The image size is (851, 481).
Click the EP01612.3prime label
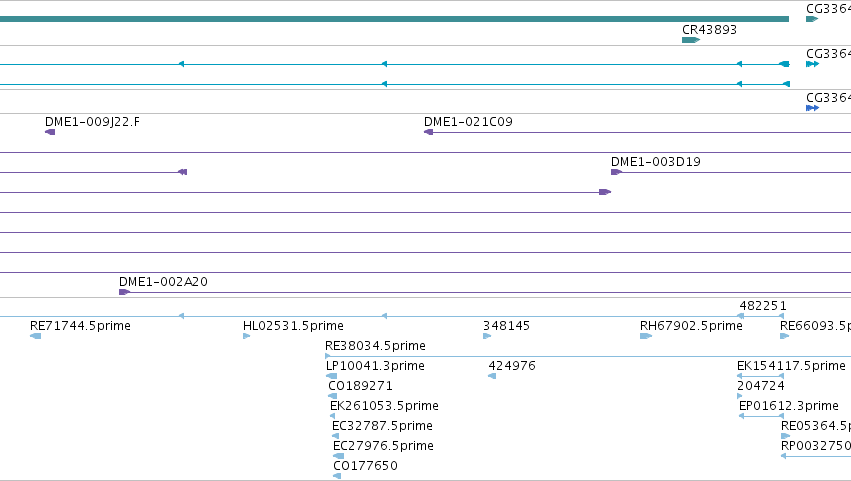(789, 406)
